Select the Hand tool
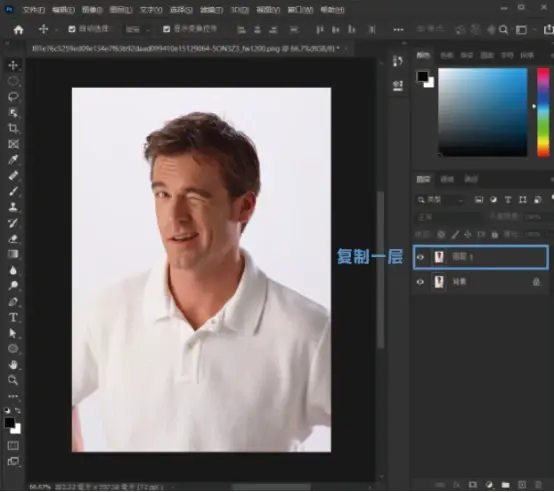 tap(13, 364)
